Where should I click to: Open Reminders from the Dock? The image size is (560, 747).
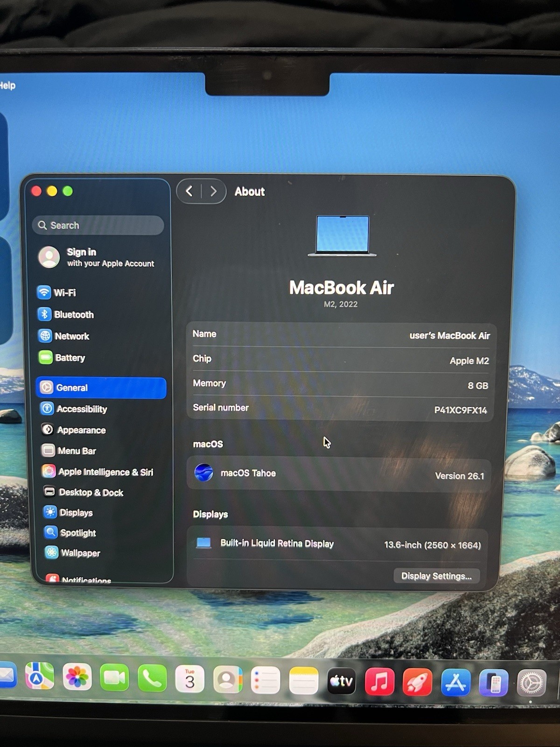click(x=266, y=680)
